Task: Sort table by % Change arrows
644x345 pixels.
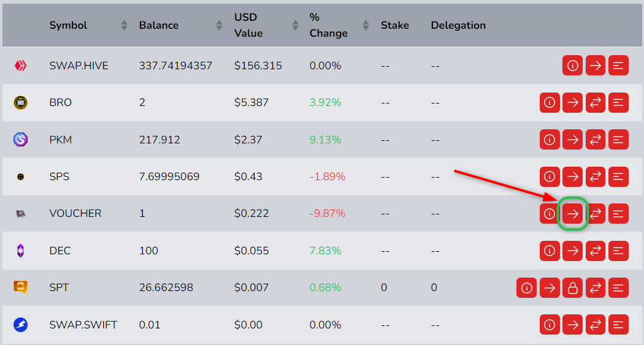Action: (x=366, y=26)
